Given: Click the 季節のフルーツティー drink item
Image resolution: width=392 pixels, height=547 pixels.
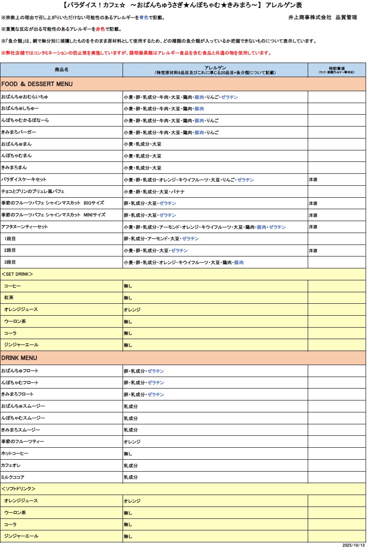Looking at the screenshot, I should pos(23,442).
